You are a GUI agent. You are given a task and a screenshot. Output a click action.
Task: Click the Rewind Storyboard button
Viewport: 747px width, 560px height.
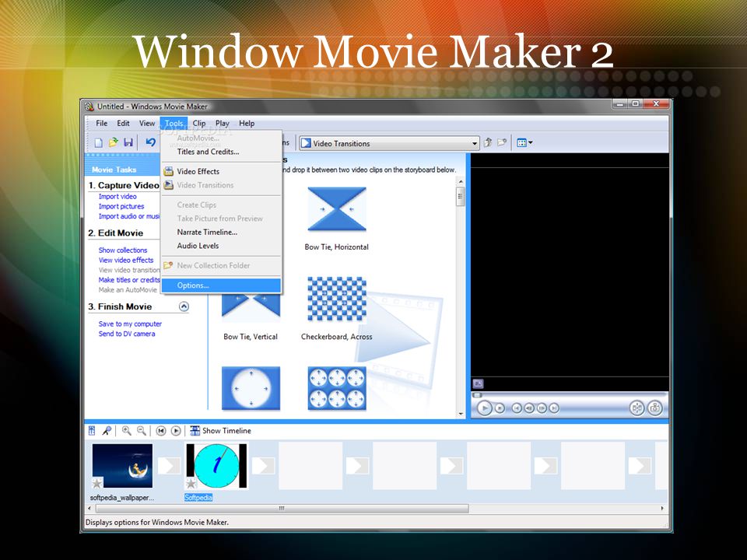point(161,431)
